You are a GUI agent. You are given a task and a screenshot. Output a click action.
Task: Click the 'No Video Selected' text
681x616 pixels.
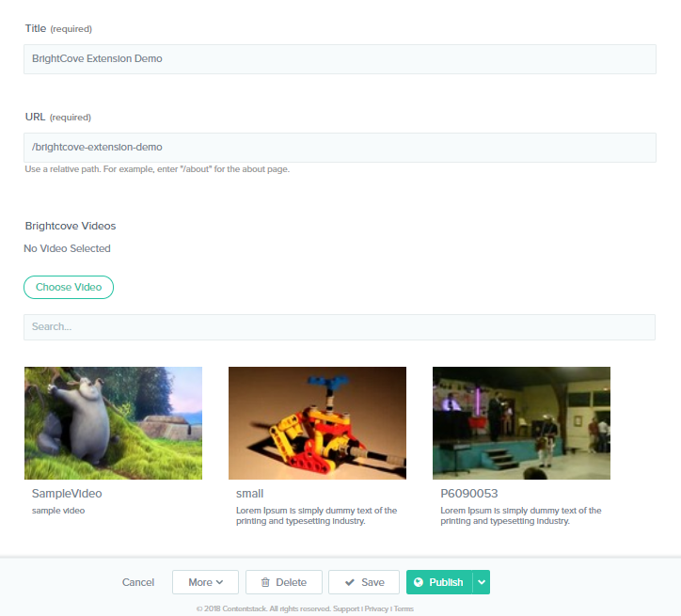click(x=68, y=248)
